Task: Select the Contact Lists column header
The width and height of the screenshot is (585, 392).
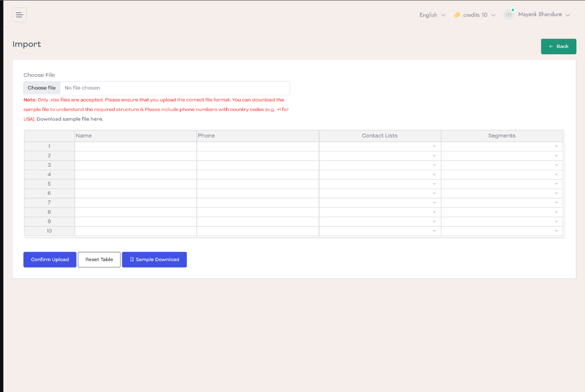Action: [x=380, y=136]
